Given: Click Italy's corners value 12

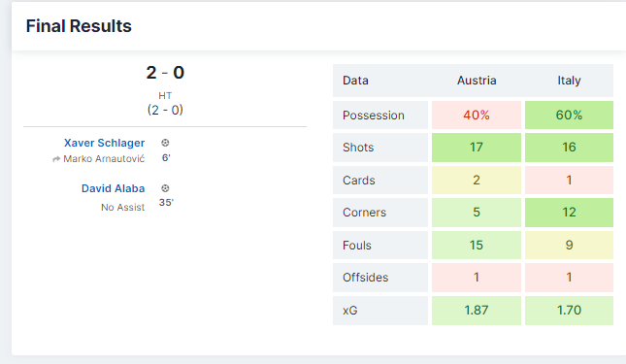Looking at the screenshot, I should 569,213.
